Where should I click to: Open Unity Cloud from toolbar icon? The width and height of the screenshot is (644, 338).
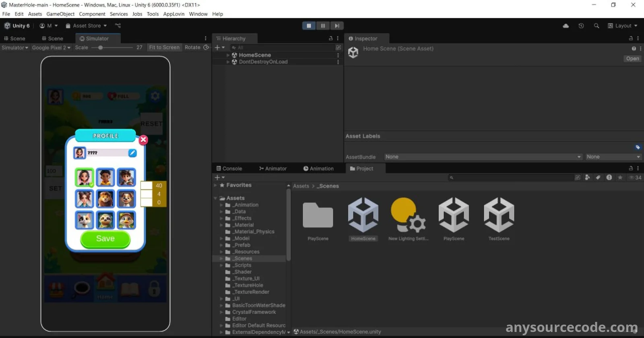(566, 26)
